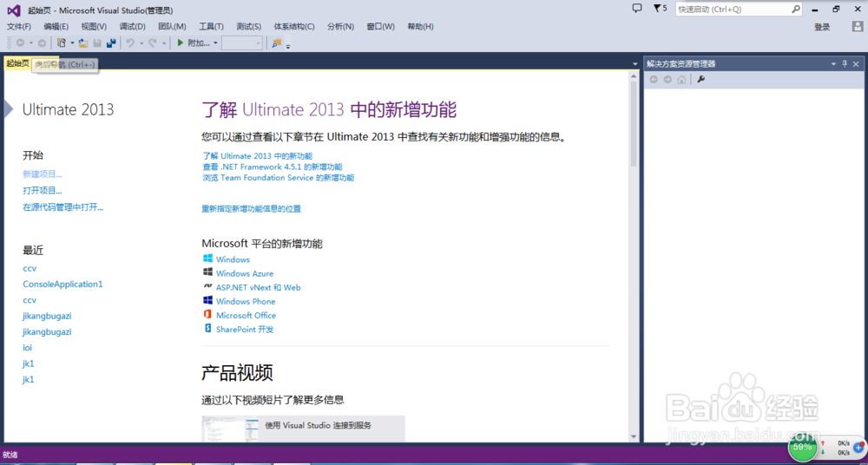868x465 pixels.
Task: Open the 编辑(E) menu
Action: (x=56, y=27)
